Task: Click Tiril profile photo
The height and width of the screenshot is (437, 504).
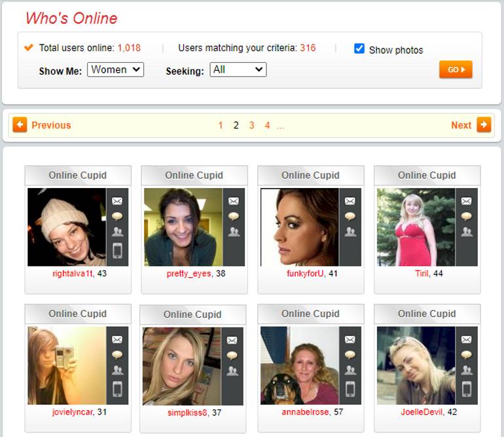Action: pos(416,227)
